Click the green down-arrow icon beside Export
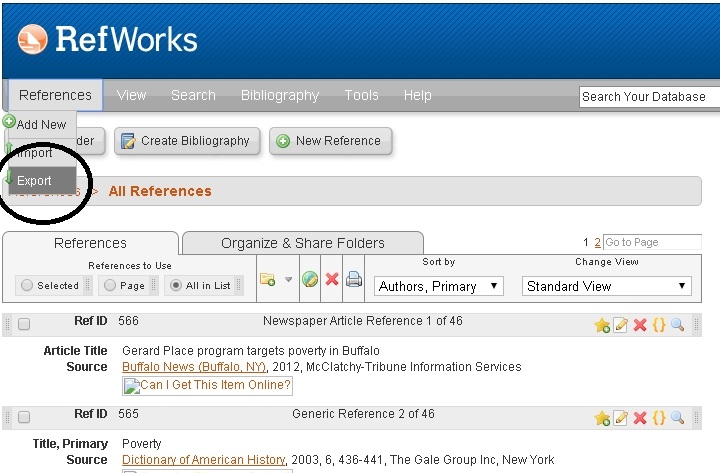The image size is (720, 473). tap(9, 178)
